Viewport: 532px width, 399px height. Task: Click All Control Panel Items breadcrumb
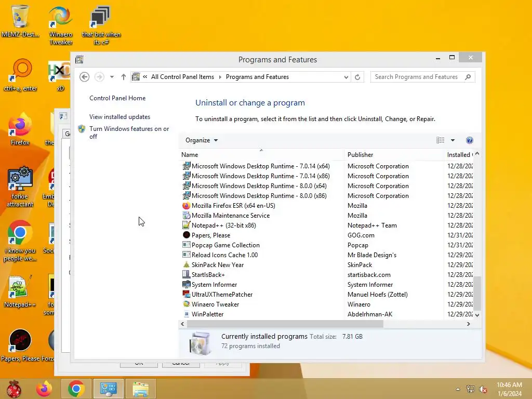coord(182,77)
